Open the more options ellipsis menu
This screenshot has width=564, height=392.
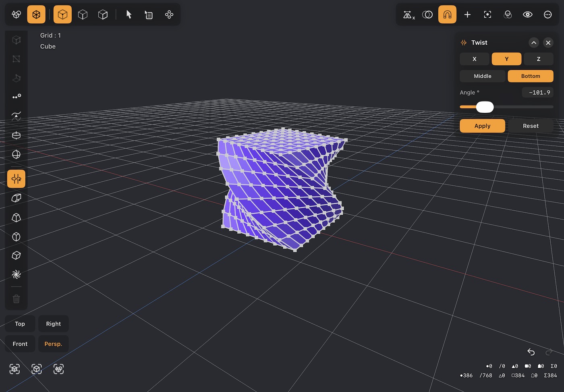pos(548,15)
